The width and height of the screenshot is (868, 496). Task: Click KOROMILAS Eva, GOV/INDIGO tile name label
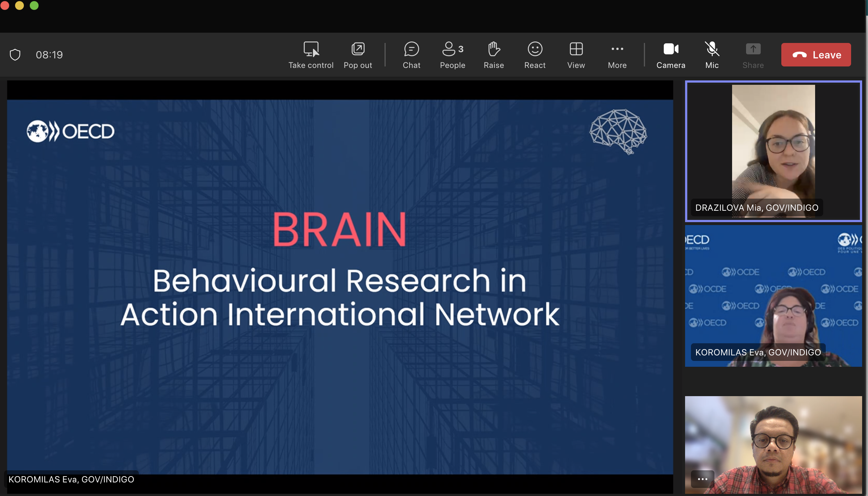coord(758,352)
